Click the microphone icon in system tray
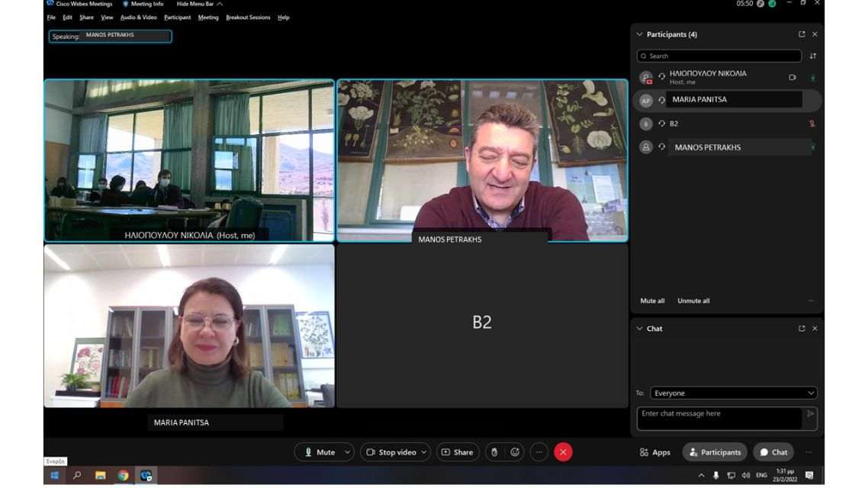This screenshot has width=868, height=488. pyautogui.click(x=715, y=475)
